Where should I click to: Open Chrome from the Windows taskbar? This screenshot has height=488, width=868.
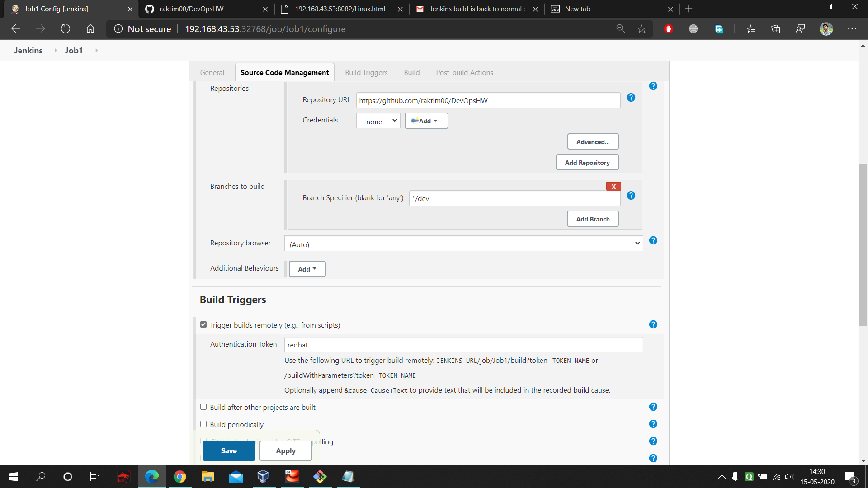point(179,477)
